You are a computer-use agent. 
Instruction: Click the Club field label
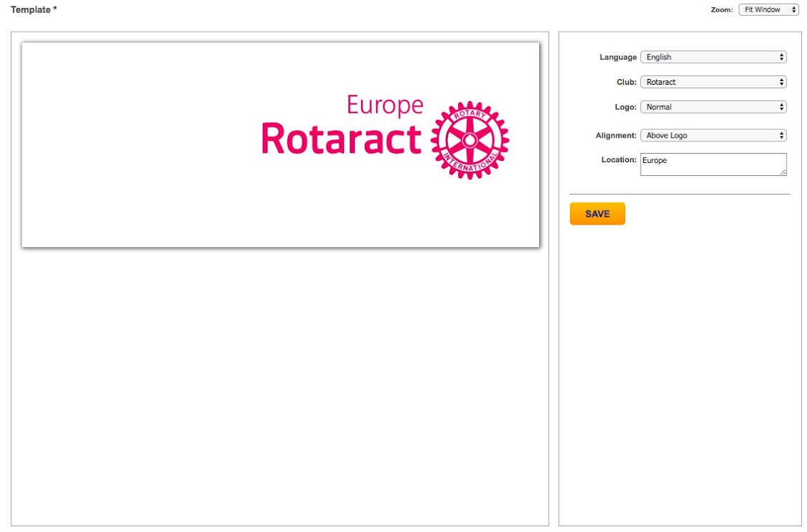coord(626,82)
